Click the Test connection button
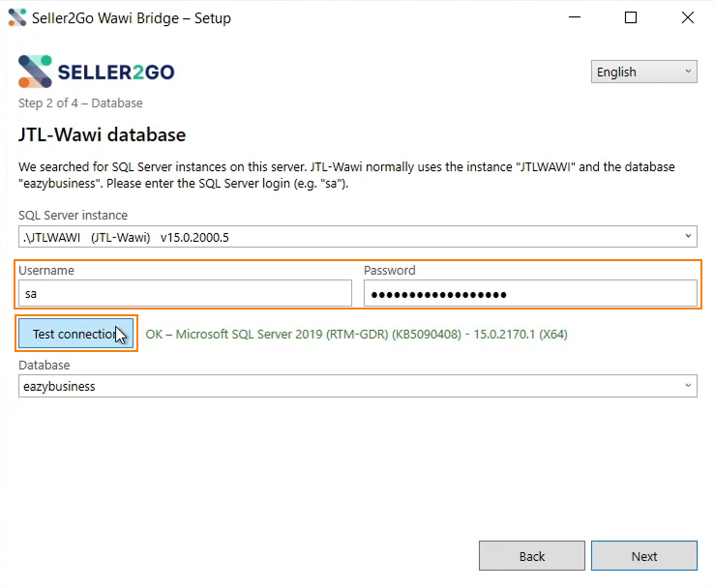The height and width of the screenshot is (588, 714). [76, 334]
